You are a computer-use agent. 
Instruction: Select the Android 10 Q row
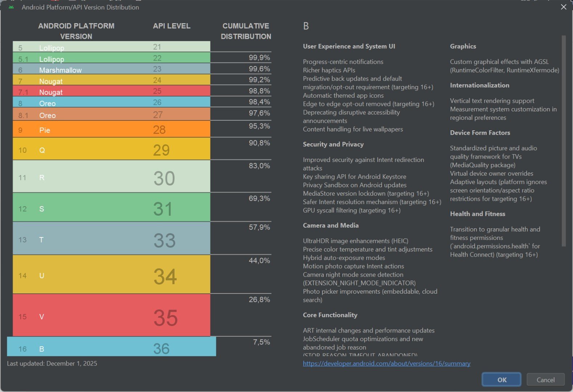(x=111, y=149)
